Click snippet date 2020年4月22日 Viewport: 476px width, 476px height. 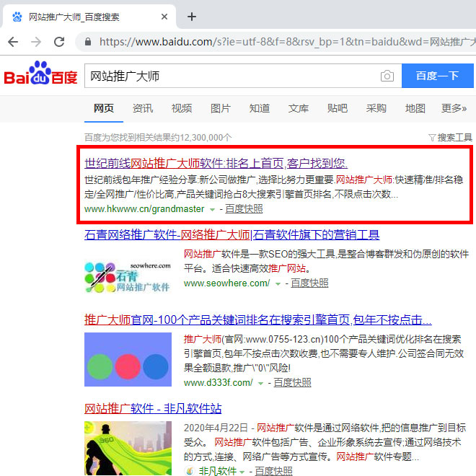coord(216,428)
